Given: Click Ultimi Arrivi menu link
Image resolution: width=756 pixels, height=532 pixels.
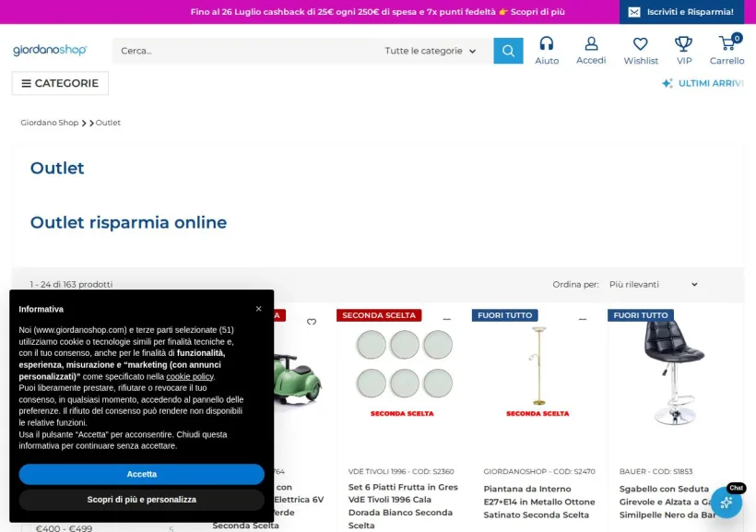Looking at the screenshot, I should tap(711, 83).
